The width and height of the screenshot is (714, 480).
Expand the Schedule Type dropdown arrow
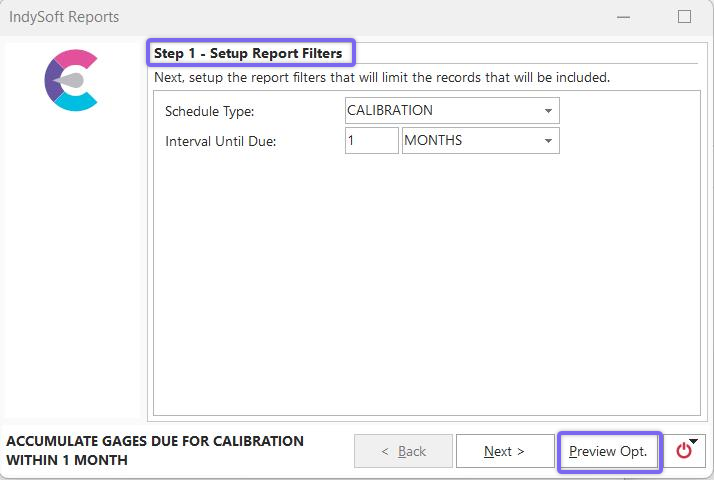(549, 111)
